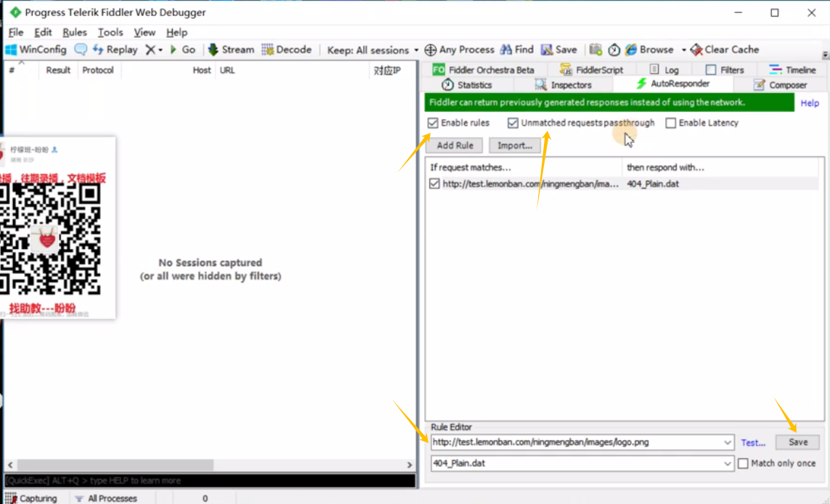
Task: Select the AutoResponder tab
Action: 673,84
